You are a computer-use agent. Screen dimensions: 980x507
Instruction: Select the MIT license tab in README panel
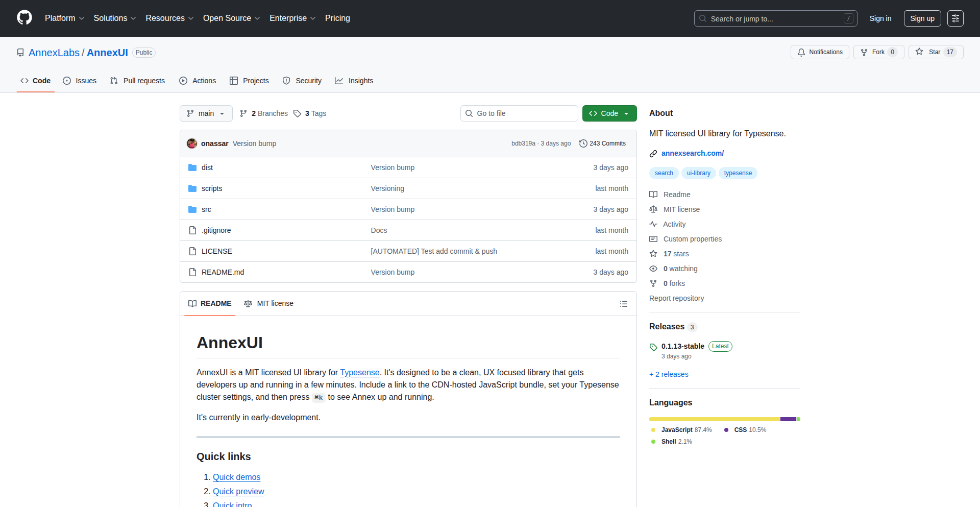[x=269, y=303]
